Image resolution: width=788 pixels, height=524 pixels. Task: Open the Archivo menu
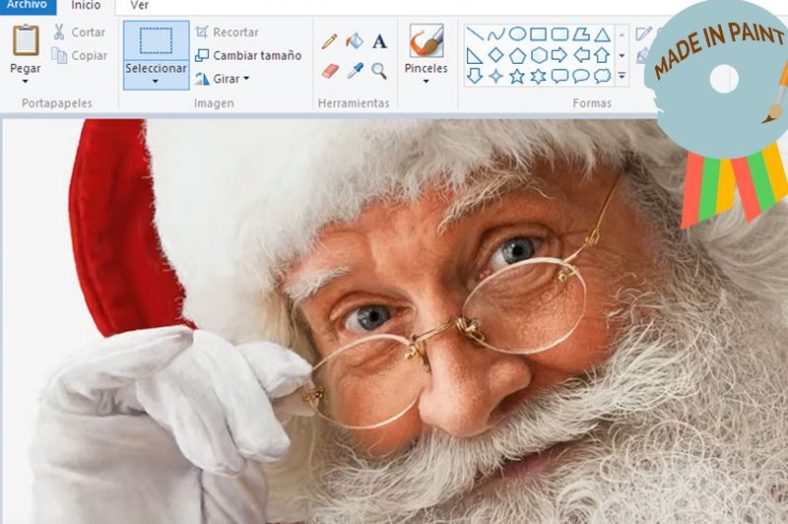point(26,5)
